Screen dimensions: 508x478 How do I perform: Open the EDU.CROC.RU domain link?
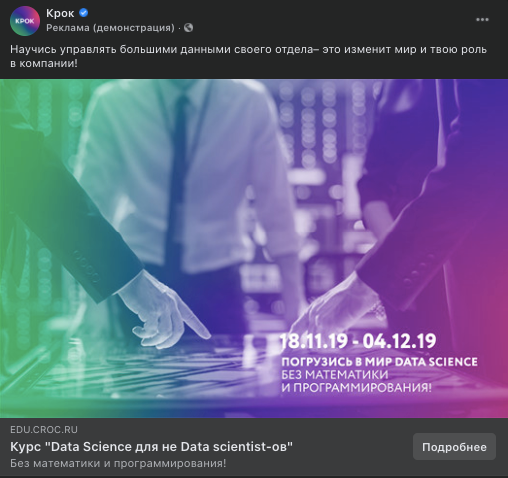tap(44, 430)
